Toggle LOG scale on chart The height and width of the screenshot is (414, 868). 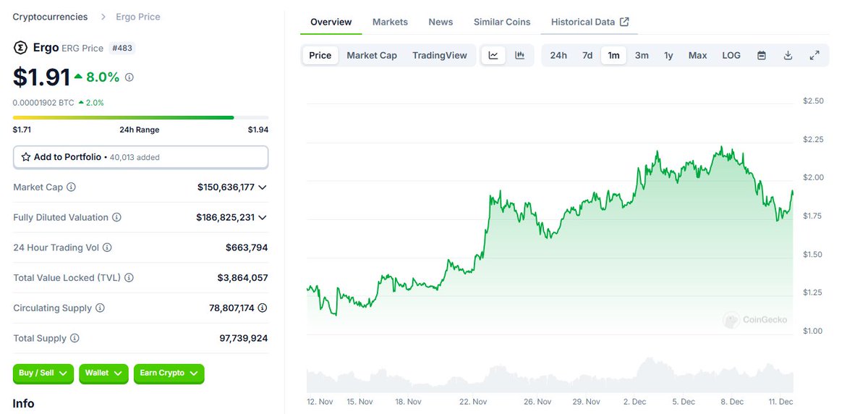(731, 55)
